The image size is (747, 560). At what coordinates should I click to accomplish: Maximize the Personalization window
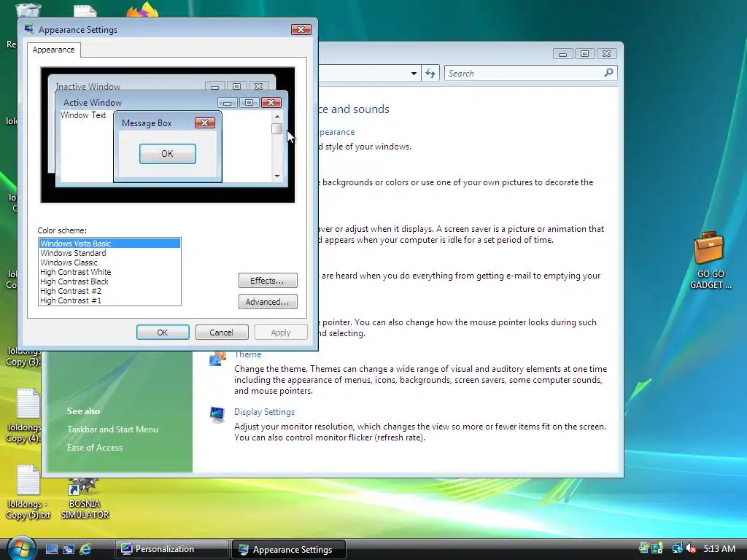point(584,54)
